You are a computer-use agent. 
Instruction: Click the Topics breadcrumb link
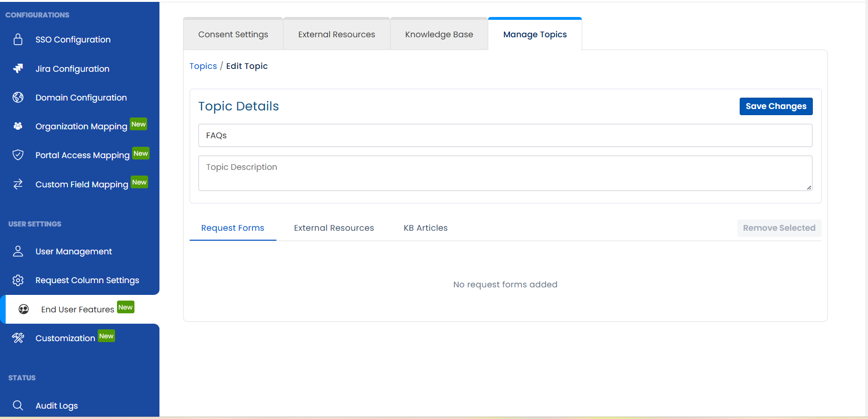point(203,66)
